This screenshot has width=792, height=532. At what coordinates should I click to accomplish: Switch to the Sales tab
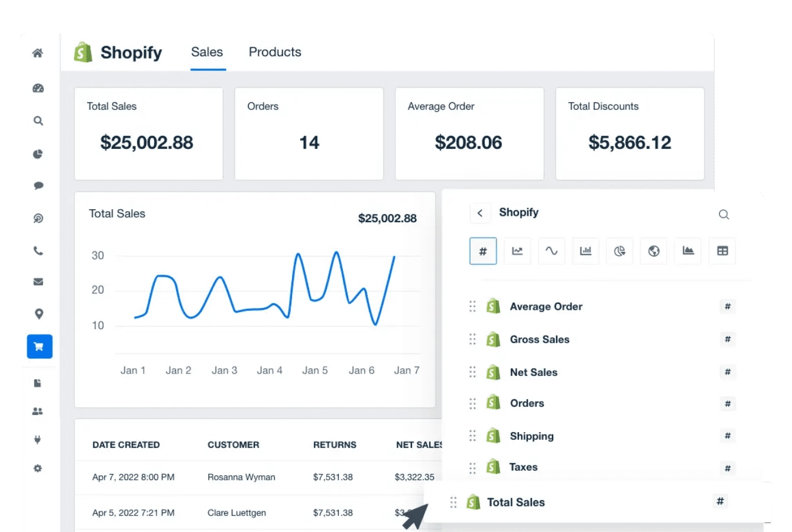click(x=207, y=52)
